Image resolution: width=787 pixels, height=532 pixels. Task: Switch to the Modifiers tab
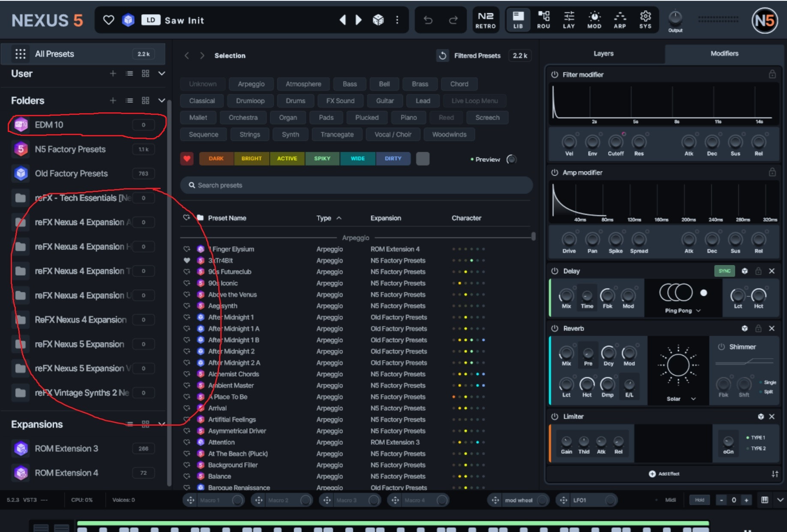coord(724,54)
